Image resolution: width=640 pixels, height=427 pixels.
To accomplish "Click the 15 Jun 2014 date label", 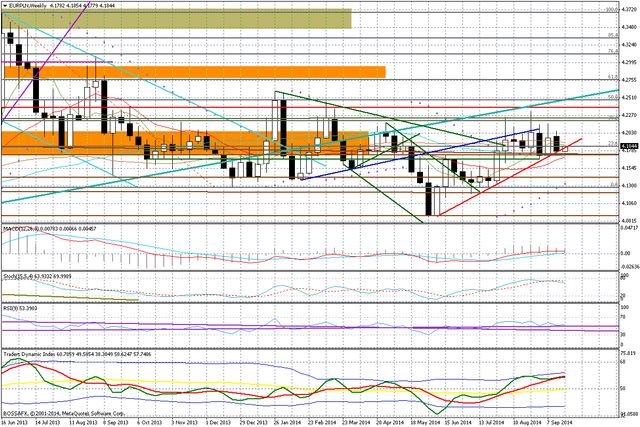I will 459,422.
